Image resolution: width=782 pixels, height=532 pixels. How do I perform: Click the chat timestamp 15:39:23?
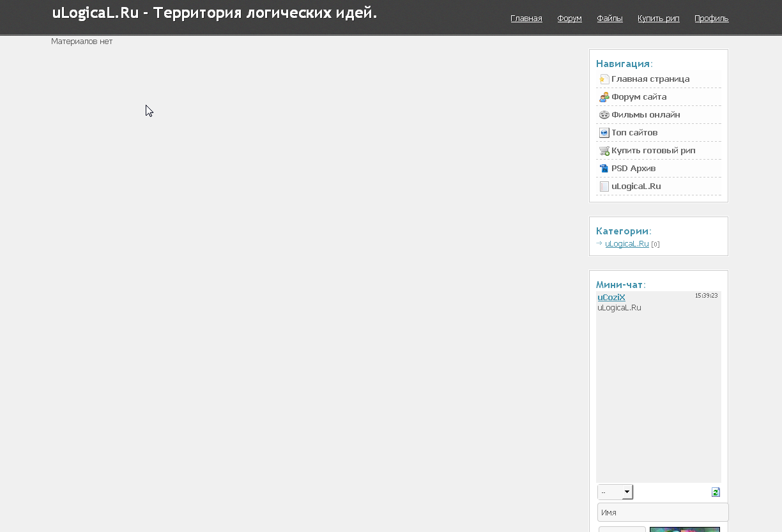(706, 296)
